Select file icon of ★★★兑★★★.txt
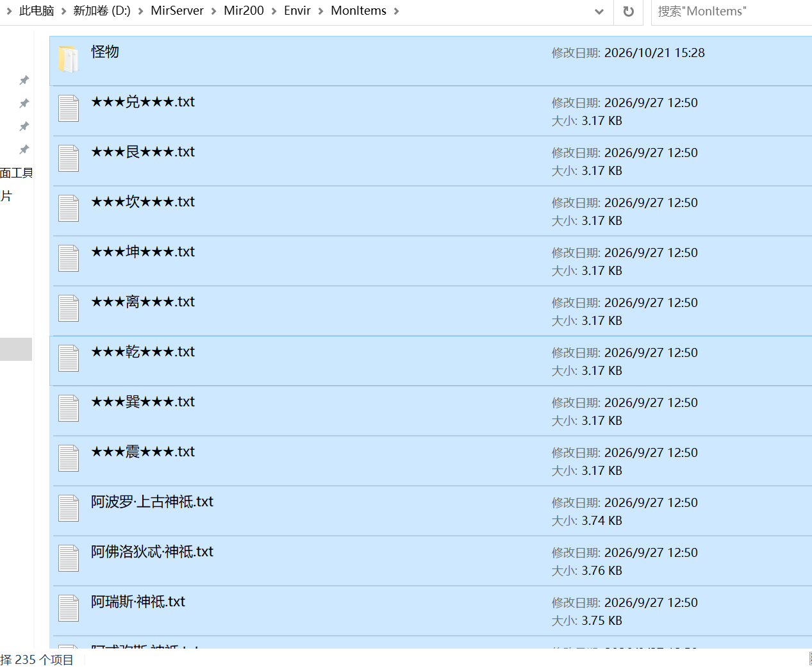812x671 pixels. pos(69,109)
